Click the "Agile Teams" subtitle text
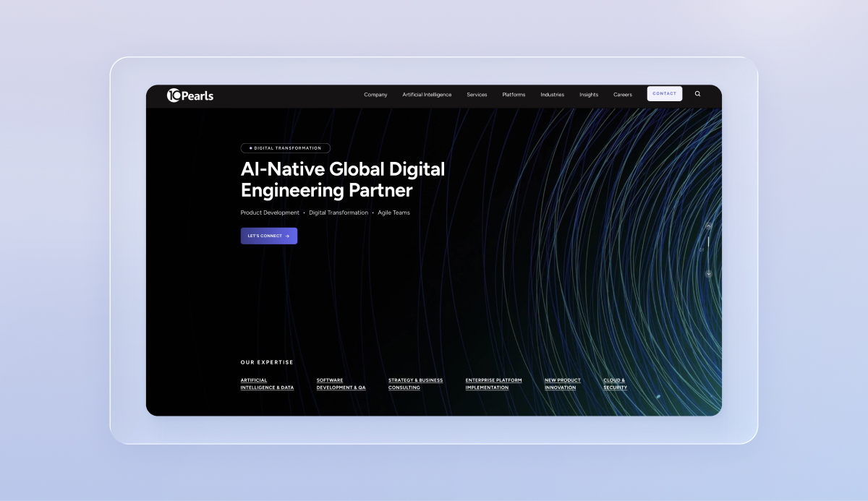 (393, 213)
